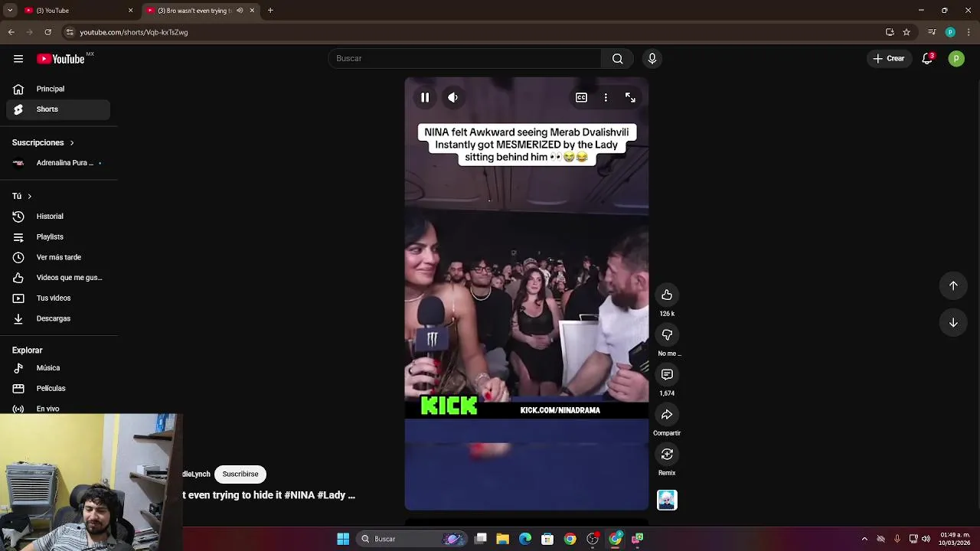980x551 pixels.
Task: Reload the page
Action: 47,32
